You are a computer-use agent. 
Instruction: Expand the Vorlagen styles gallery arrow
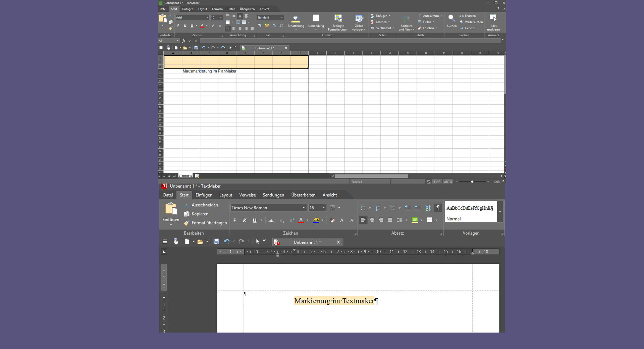coord(500,212)
